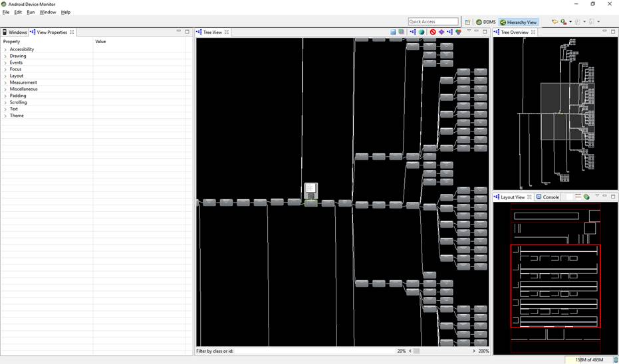
Task: Click the grey viewport rectangle in Tree Overview
Action: click(x=567, y=111)
